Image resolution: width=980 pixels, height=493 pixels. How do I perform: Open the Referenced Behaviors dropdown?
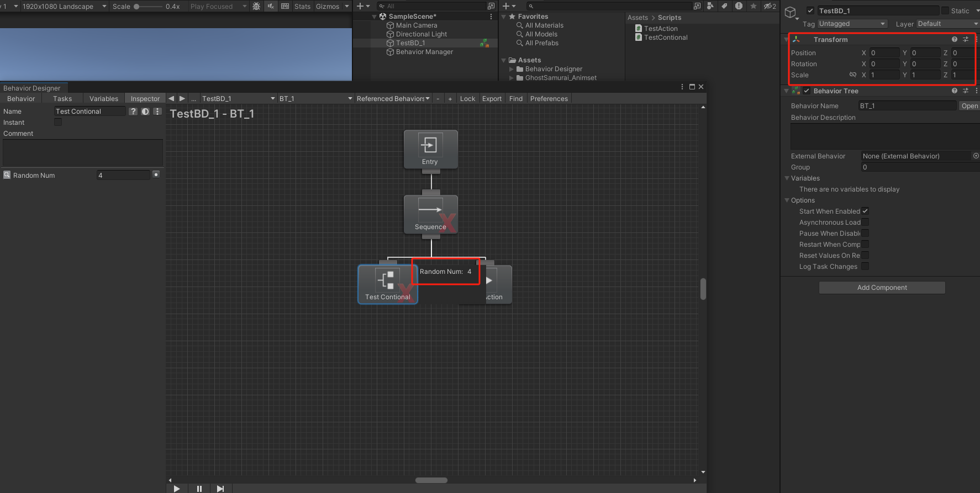(x=393, y=98)
